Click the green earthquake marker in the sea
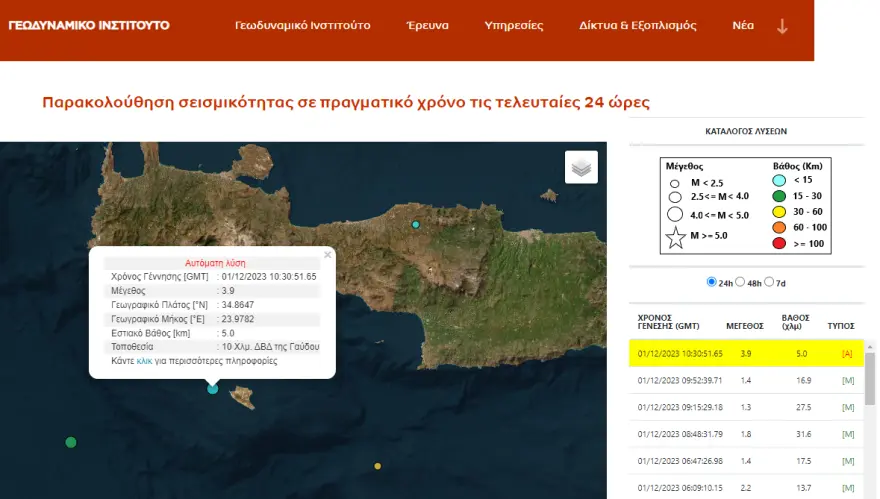The width and height of the screenshot is (880, 499). coord(71,442)
